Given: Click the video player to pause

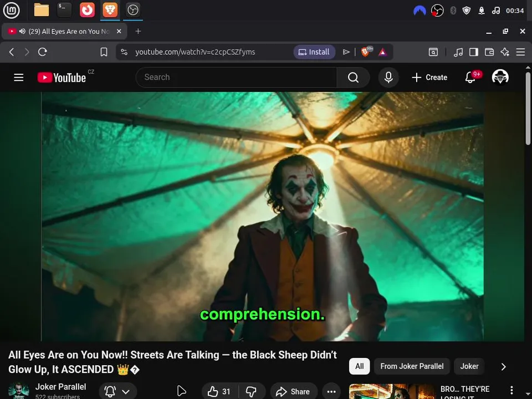Looking at the screenshot, I should click(x=262, y=217).
